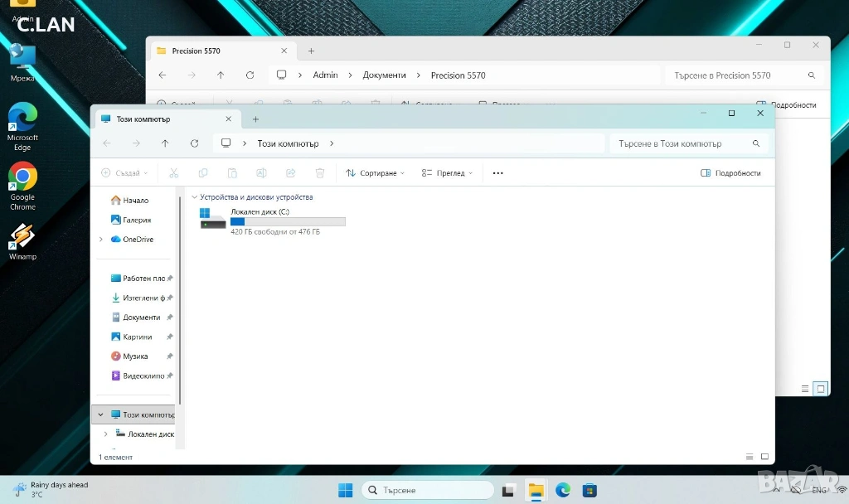Screen dimensions: 849x504
Task: Toggle the Подробности details pane
Action: pyautogui.click(x=730, y=173)
